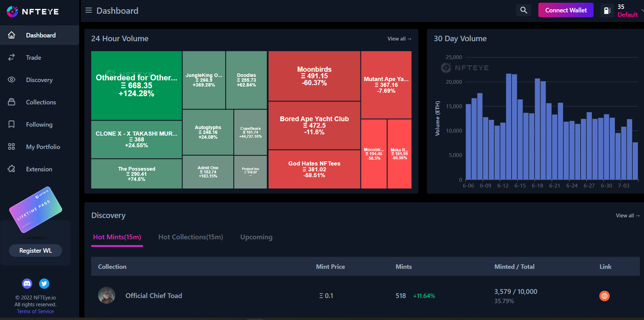Click the Minted / Total column header
The height and width of the screenshot is (320, 644).
pos(514,266)
